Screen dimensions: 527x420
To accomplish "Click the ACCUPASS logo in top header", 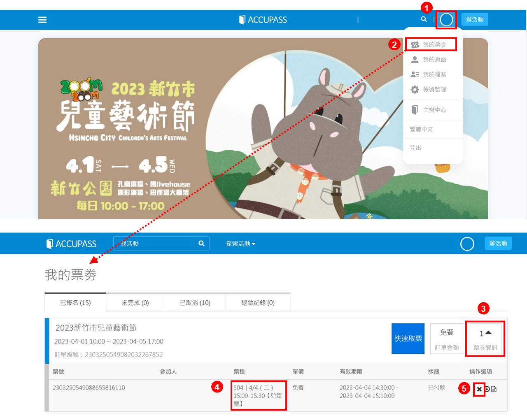I will click(x=263, y=20).
